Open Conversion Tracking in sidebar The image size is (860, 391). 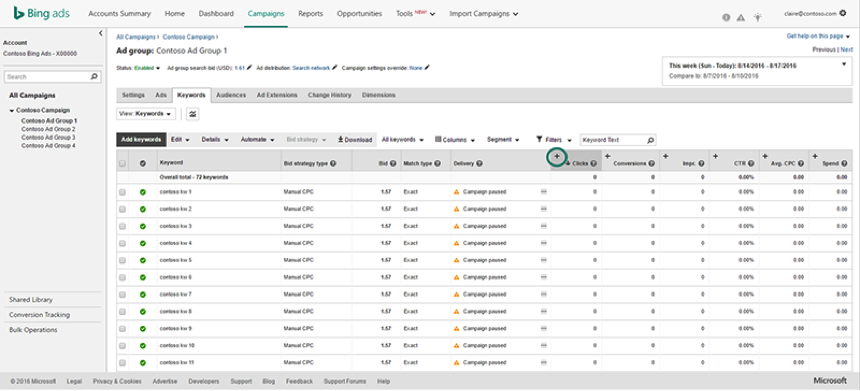tap(39, 315)
